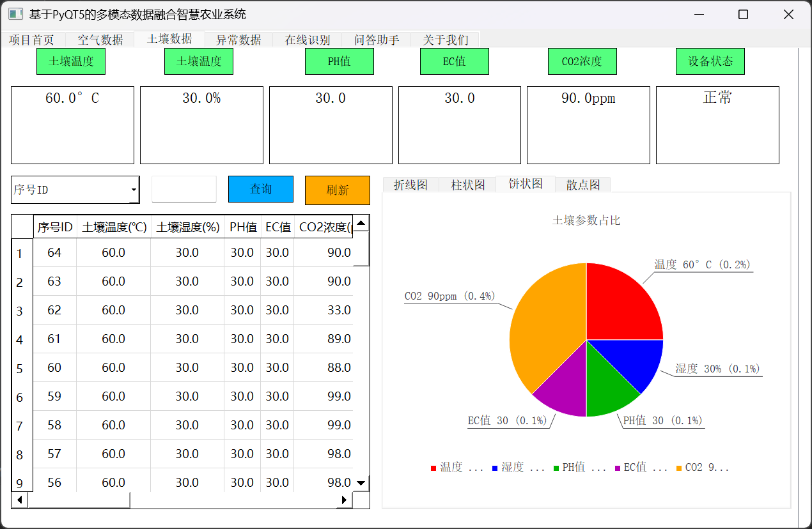
Task: Open the 项目首页 tab
Action: click(31, 40)
